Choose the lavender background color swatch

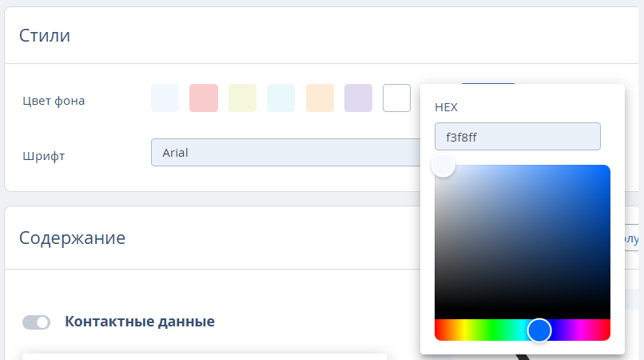[x=359, y=98]
